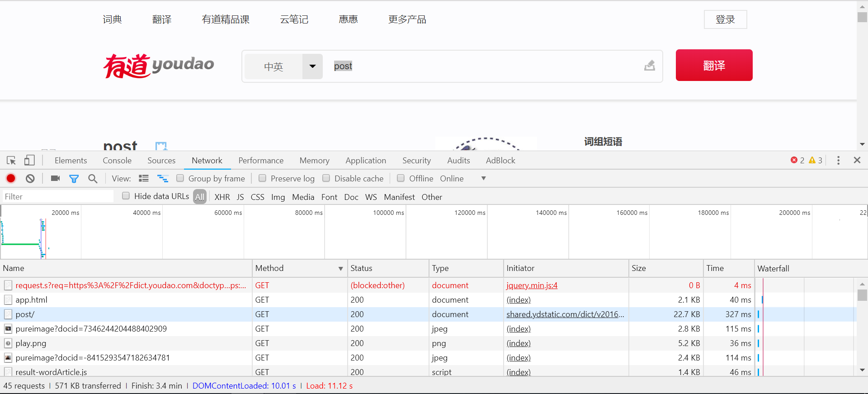Sort by the Size column header
Screen dimensions: 868x394
pyautogui.click(x=665, y=268)
